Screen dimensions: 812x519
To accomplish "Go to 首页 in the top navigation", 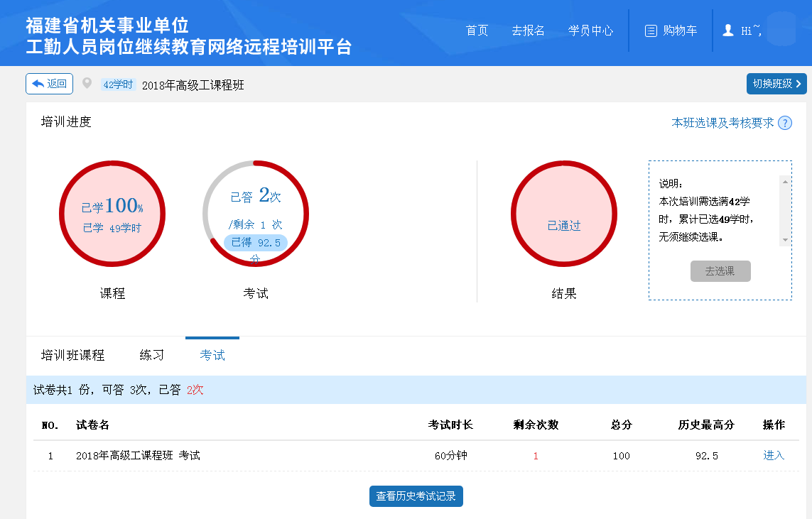I will 477,31.
